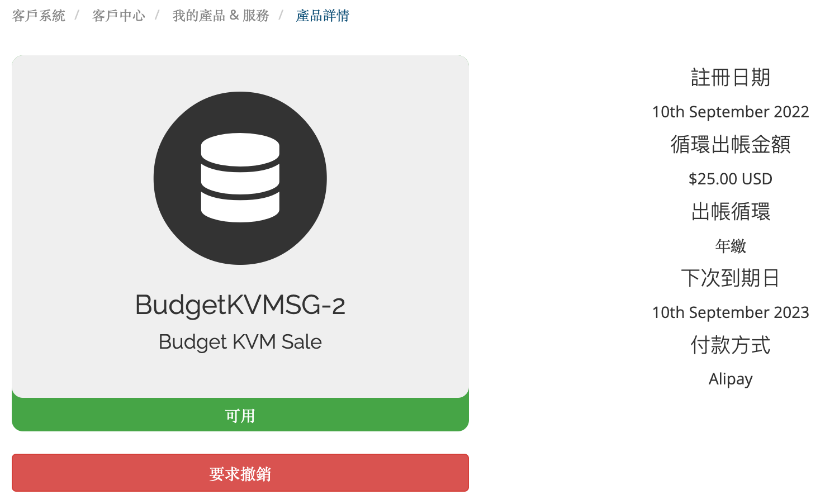Screen dimensions: 825x504
Task: Select the 10th September 2022 registration date
Action: coord(731,112)
